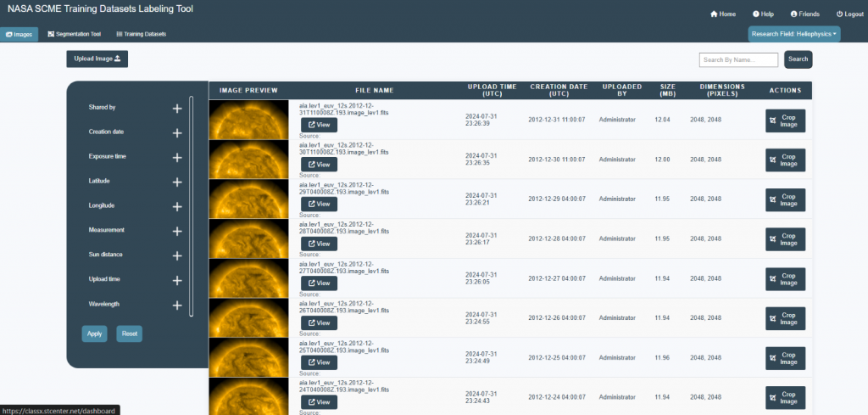Click the Search By Name field
Screen dimensions: 868x415
(738, 59)
